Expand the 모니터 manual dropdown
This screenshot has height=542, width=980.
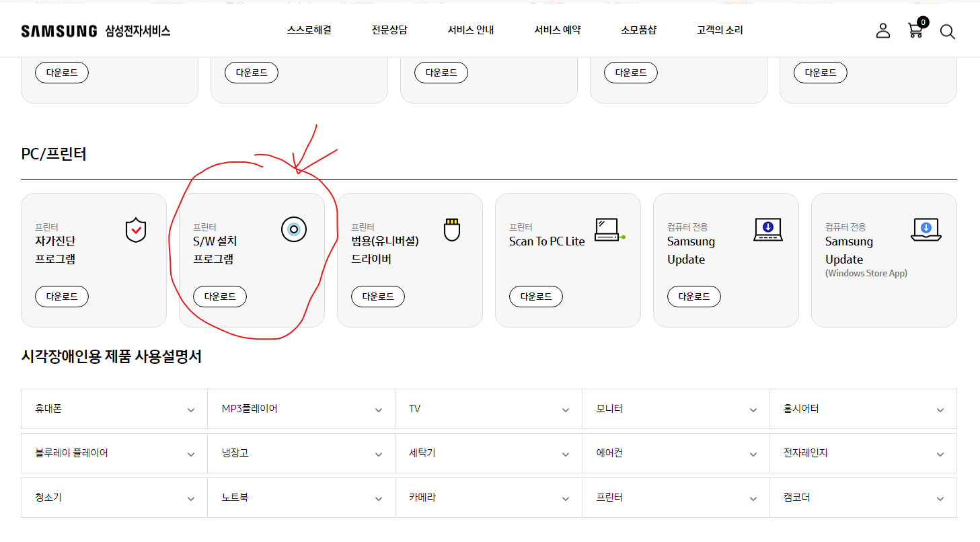(676, 409)
